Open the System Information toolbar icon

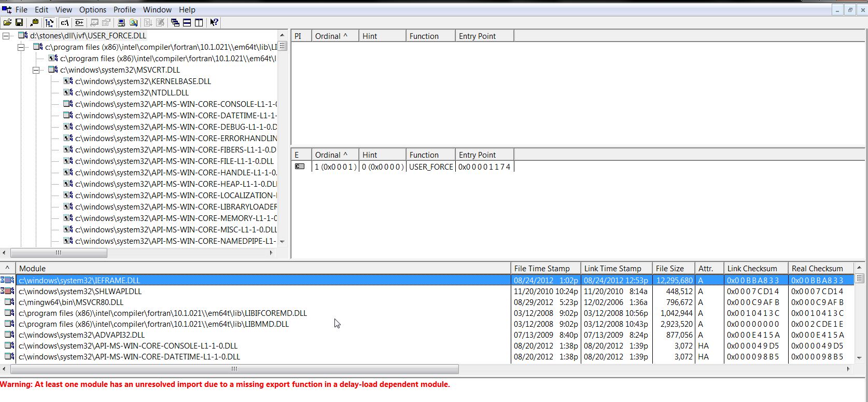[121, 22]
